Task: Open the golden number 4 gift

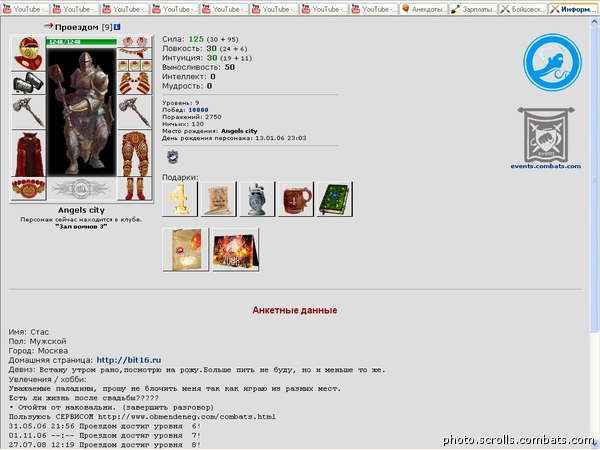Action: [x=179, y=199]
